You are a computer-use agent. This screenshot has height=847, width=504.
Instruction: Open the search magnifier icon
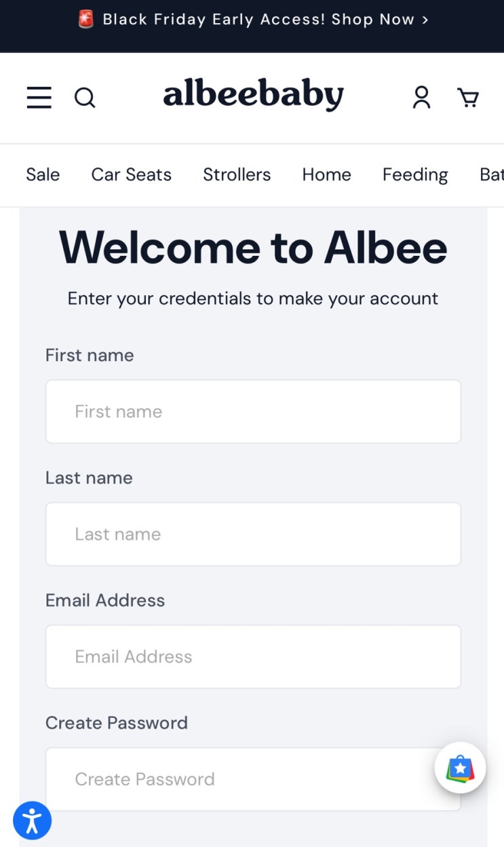coord(85,98)
